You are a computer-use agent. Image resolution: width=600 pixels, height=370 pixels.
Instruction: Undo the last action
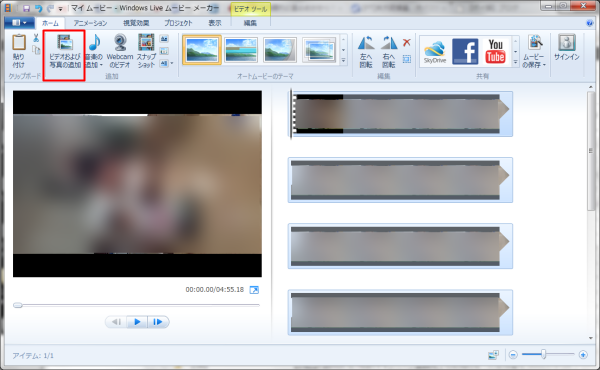(38, 8)
